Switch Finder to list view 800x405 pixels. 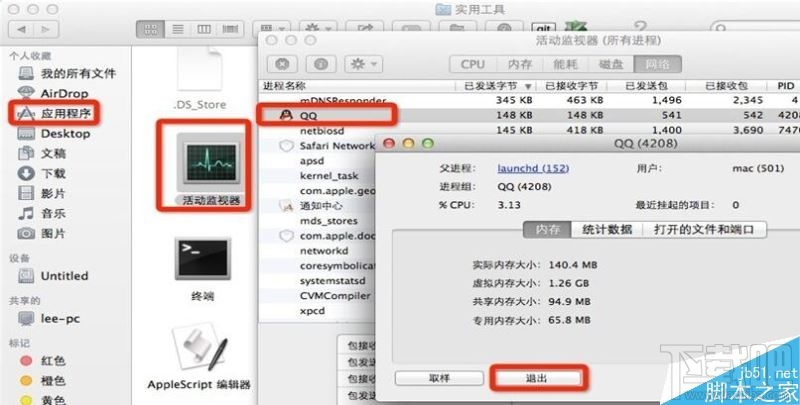click(178, 30)
